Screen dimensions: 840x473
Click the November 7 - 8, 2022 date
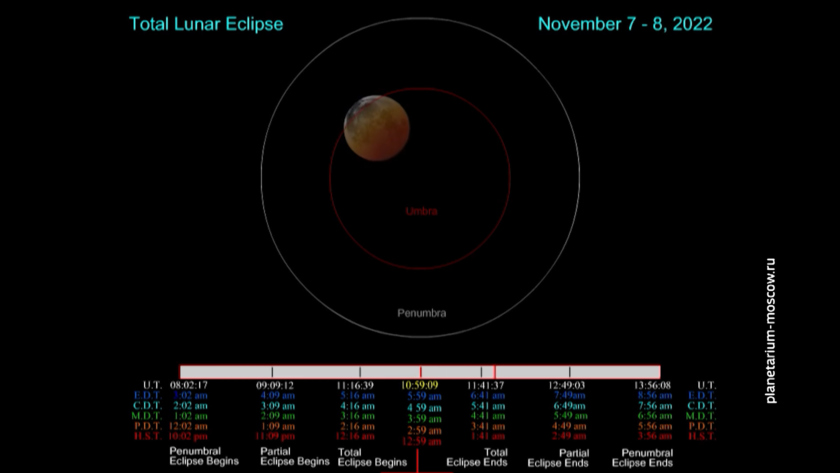tap(625, 24)
